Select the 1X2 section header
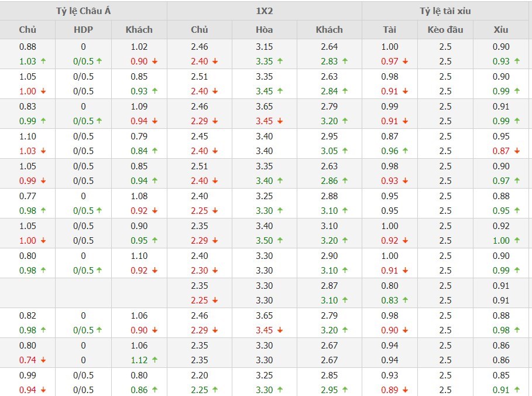The image size is (532, 396). pos(264,11)
